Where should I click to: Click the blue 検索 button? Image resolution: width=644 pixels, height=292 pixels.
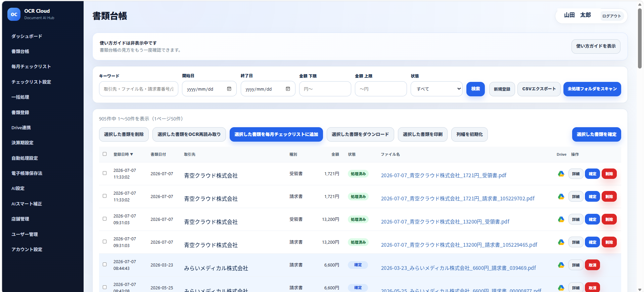coord(475,89)
